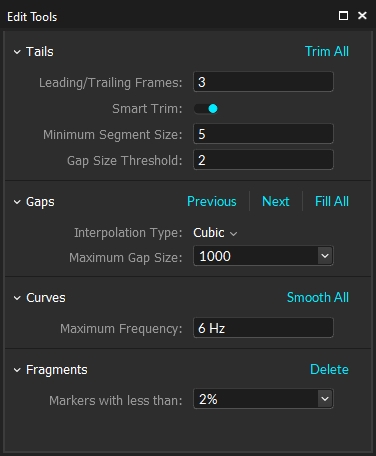
Task: Click Minimum Segment Size field
Action: 263,134
